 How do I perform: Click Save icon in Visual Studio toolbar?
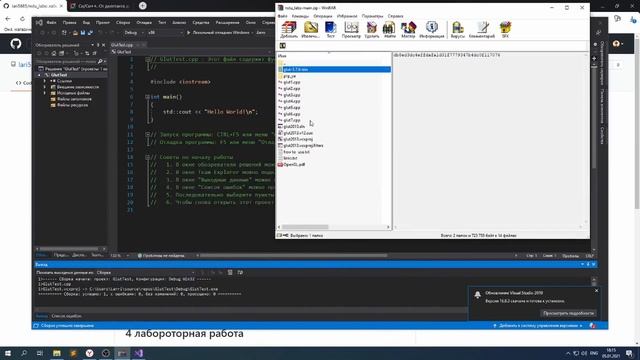[x=83, y=33]
